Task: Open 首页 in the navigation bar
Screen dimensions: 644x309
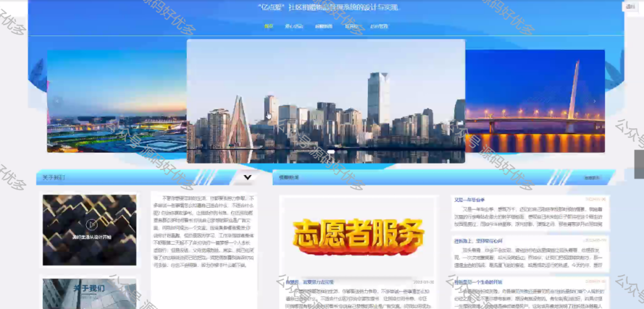Action: 269,26
